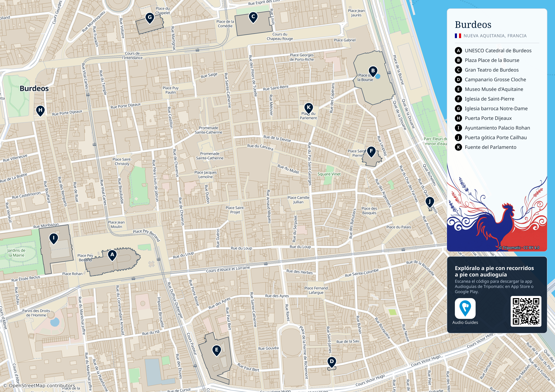Open legend entry UNESCO Catedral de Burdeos
Screen dimensions: 555x392
[493, 51]
